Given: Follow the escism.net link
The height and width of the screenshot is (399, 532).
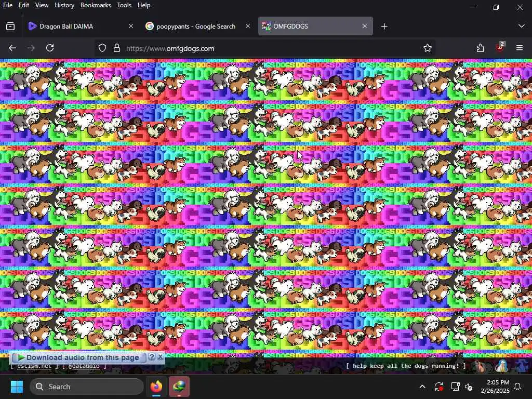Looking at the screenshot, I should (x=34, y=366).
